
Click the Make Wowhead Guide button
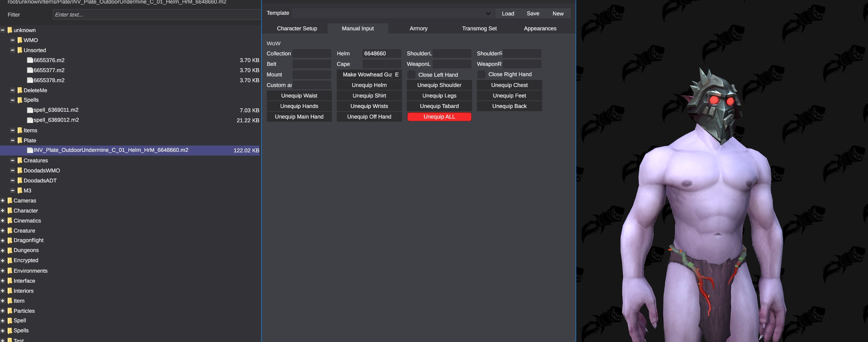366,74
